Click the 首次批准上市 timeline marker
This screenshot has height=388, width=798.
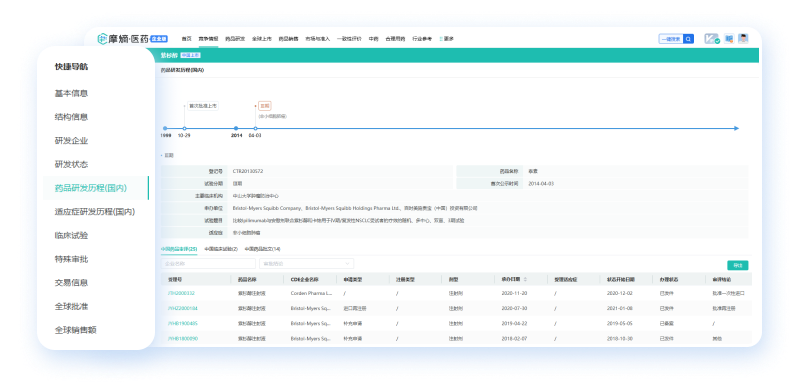(203, 106)
